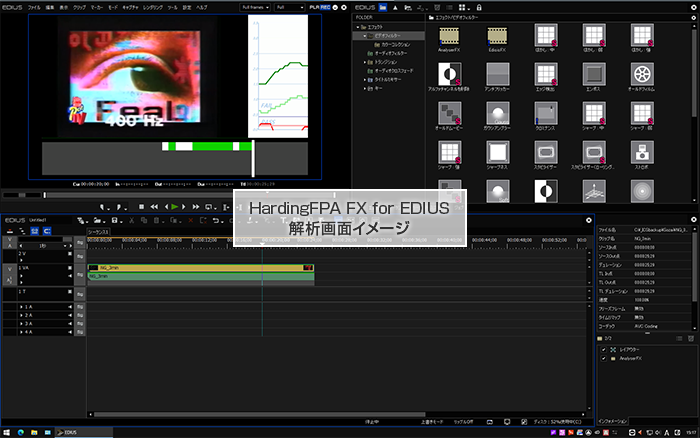Viewport: 700px width, 438px height.
Task: Click the Rewind button
Action: pyautogui.click(x=154, y=207)
